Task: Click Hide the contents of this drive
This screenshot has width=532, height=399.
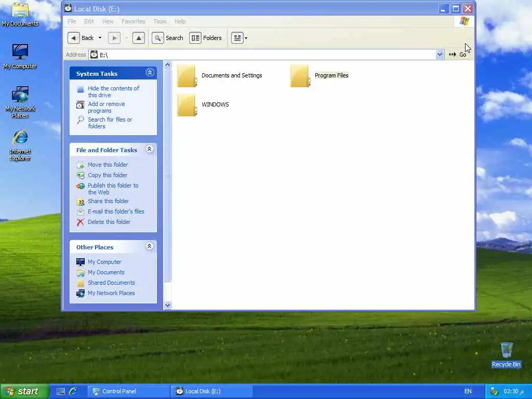Action: (x=113, y=91)
